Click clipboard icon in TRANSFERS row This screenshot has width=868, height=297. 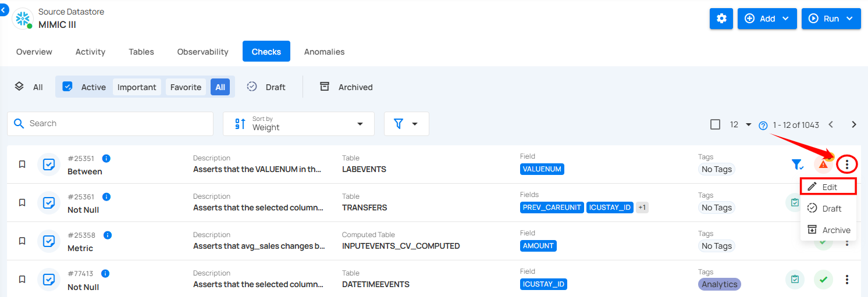[794, 202]
